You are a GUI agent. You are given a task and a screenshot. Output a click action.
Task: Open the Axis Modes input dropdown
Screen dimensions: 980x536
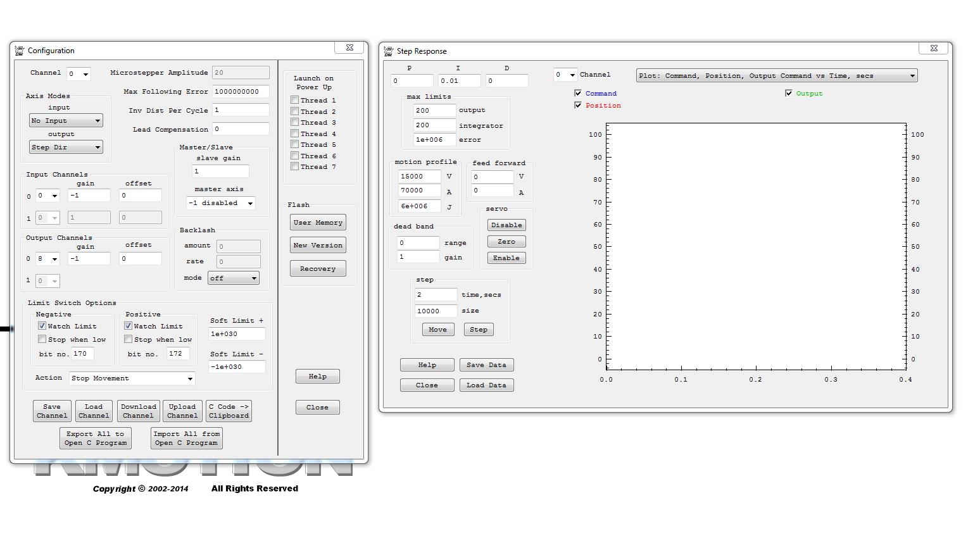[x=66, y=121]
